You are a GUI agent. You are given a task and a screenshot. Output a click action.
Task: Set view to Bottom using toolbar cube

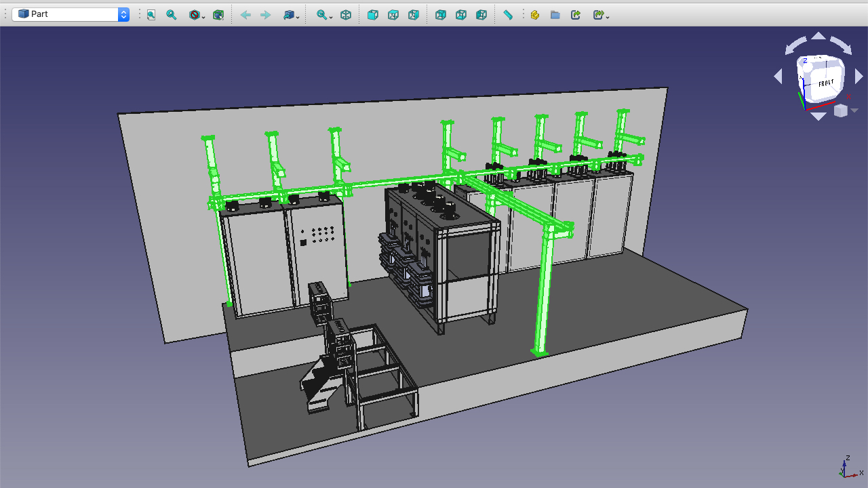coord(461,14)
